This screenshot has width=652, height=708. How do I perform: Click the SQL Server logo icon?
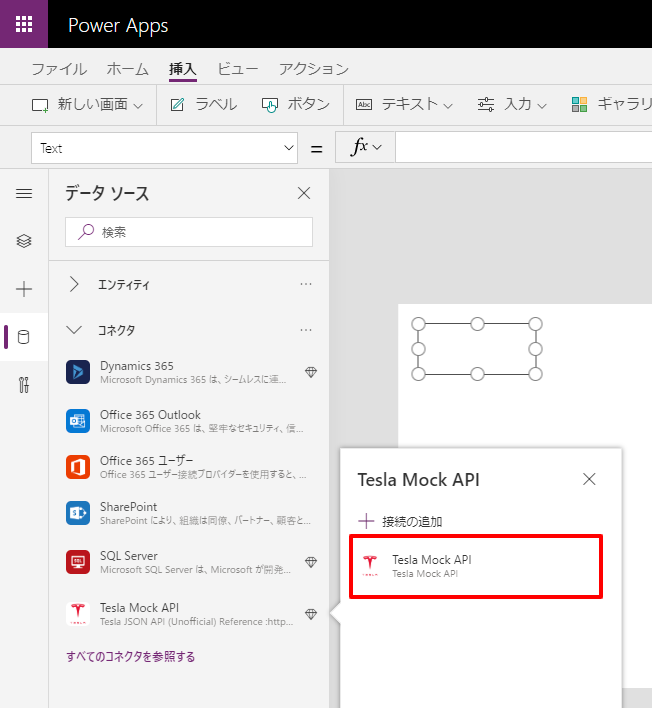click(x=78, y=562)
